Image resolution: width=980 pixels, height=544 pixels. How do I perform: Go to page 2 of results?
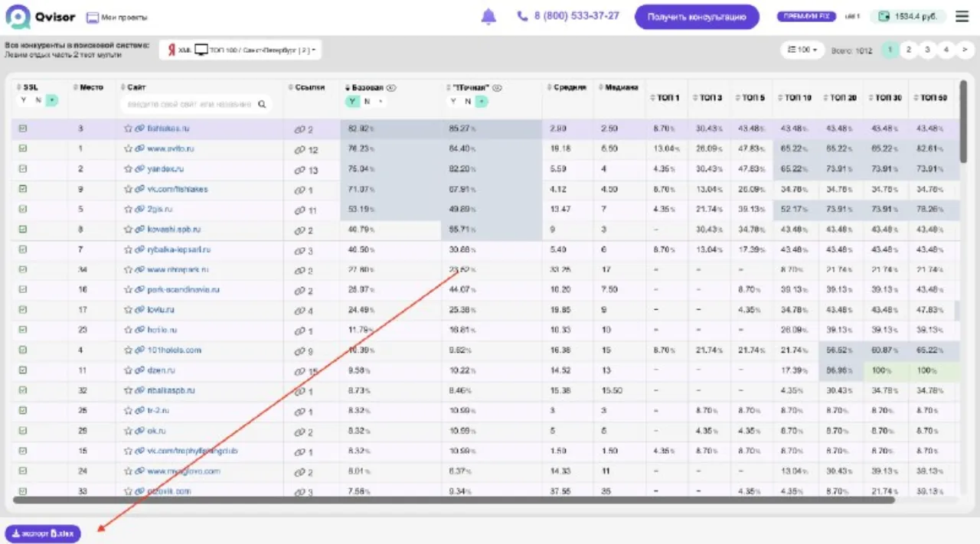908,50
